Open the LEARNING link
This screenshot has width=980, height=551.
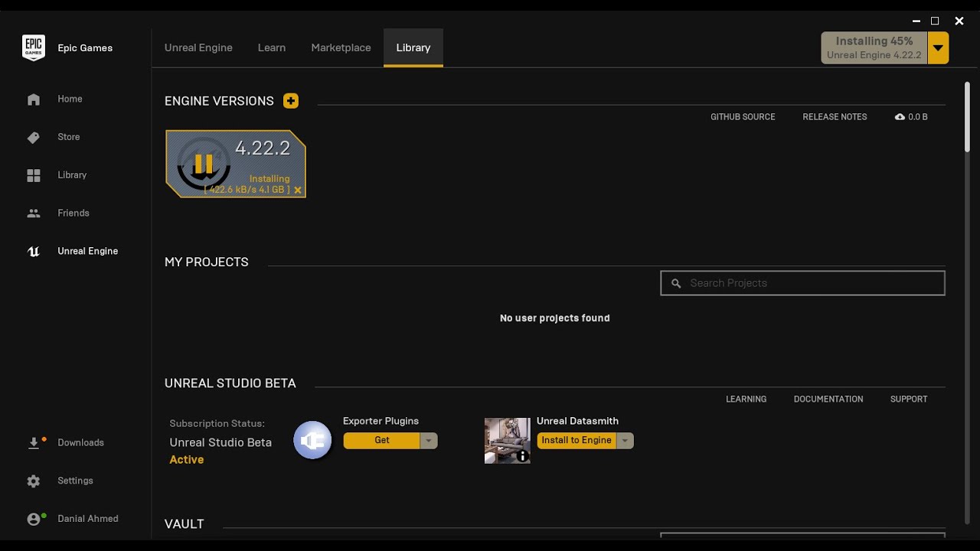(x=746, y=399)
